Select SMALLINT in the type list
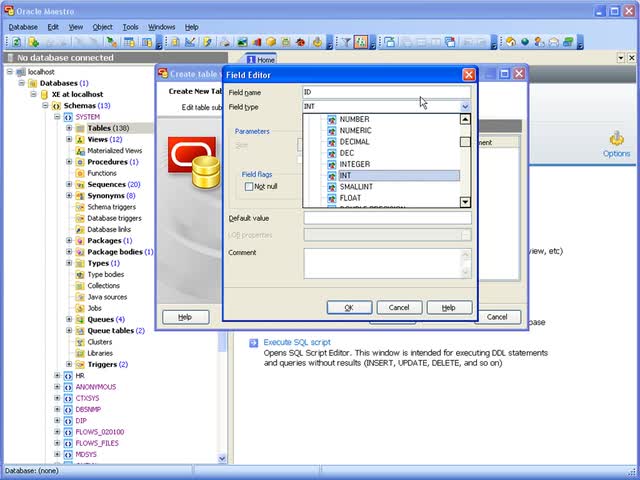 click(x=356, y=187)
